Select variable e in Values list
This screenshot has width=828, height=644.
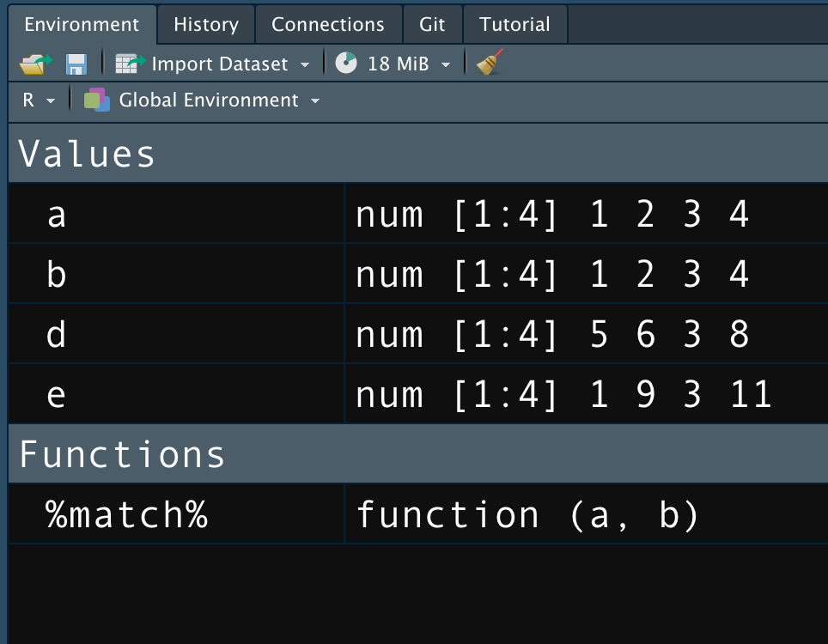point(56,395)
